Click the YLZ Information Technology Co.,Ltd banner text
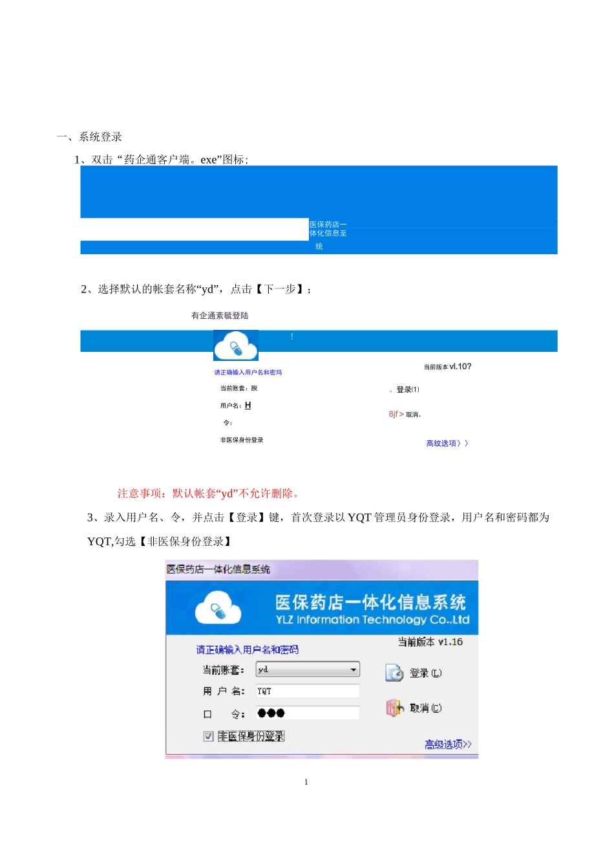The image size is (614, 868). (372, 620)
